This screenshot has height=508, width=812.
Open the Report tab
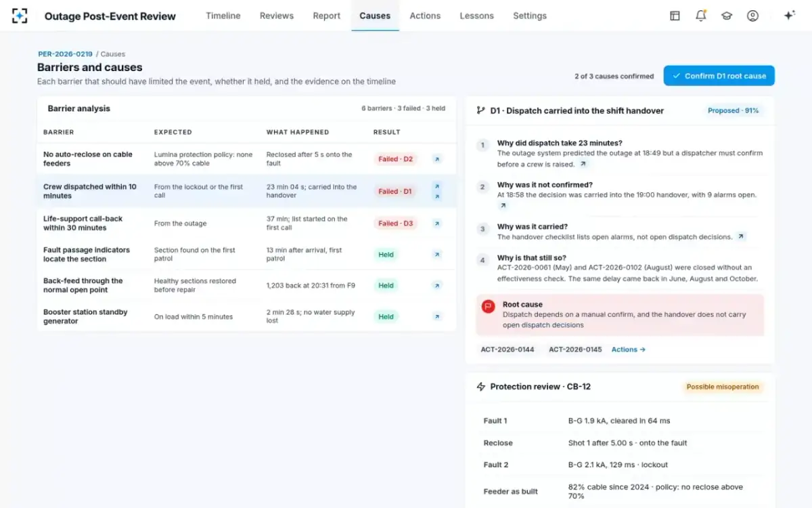pyautogui.click(x=327, y=16)
